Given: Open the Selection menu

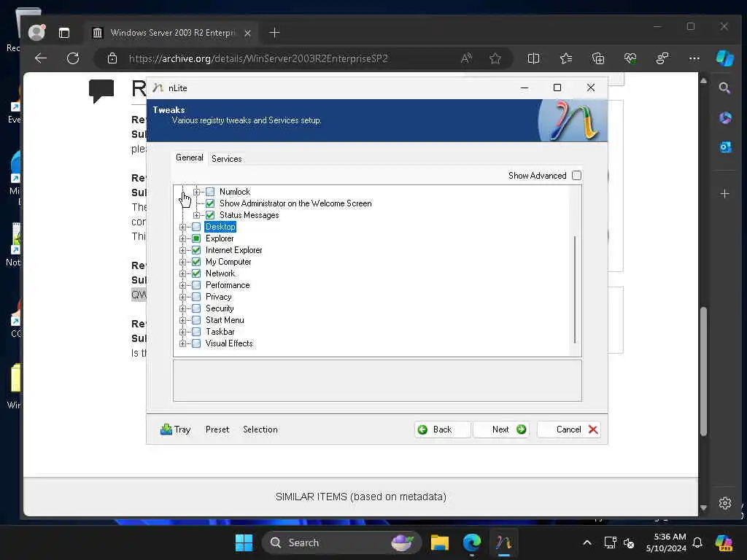Looking at the screenshot, I should point(260,429).
